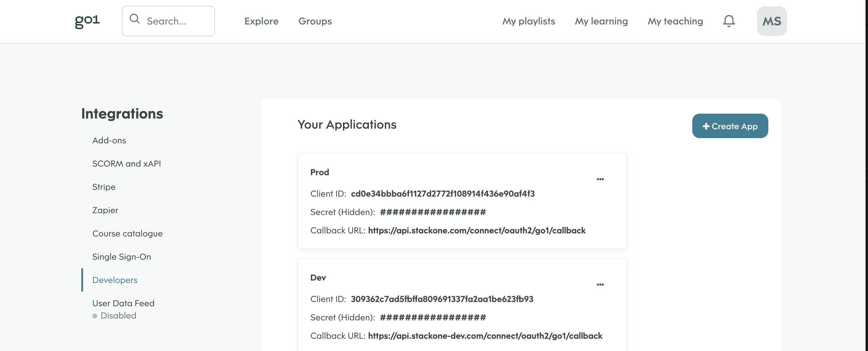Open My playlists

tap(528, 21)
